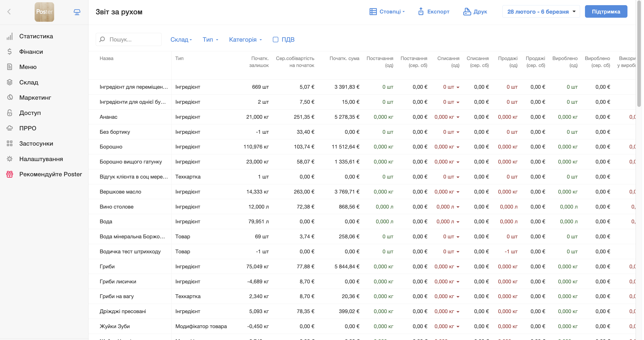644x340 pixels.
Task: Expand the Категорія filter dropdown
Action: [x=245, y=40]
